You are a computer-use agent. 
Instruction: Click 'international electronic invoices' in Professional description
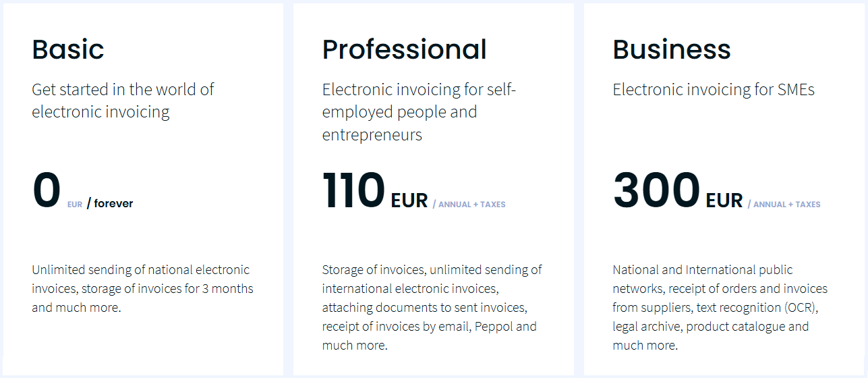coord(409,289)
